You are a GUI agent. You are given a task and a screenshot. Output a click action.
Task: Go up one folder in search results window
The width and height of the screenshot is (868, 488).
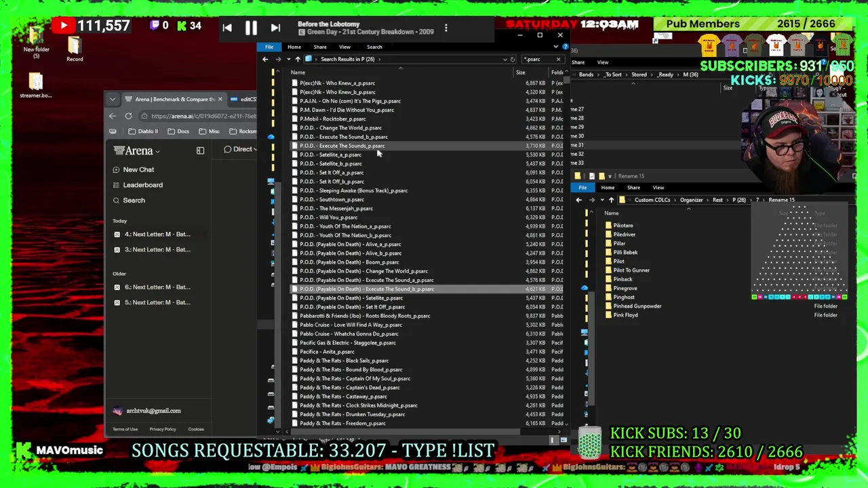point(297,60)
